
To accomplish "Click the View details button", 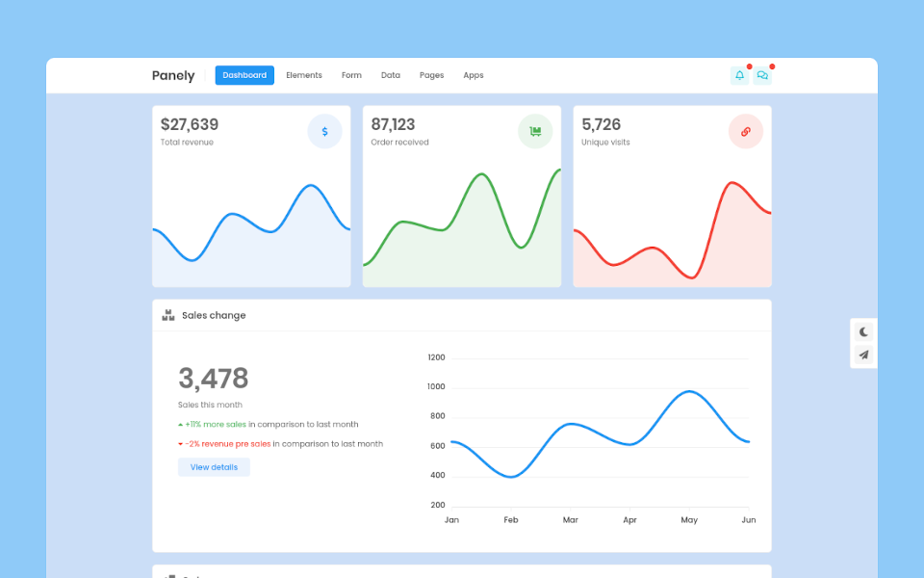I will 214,467.
